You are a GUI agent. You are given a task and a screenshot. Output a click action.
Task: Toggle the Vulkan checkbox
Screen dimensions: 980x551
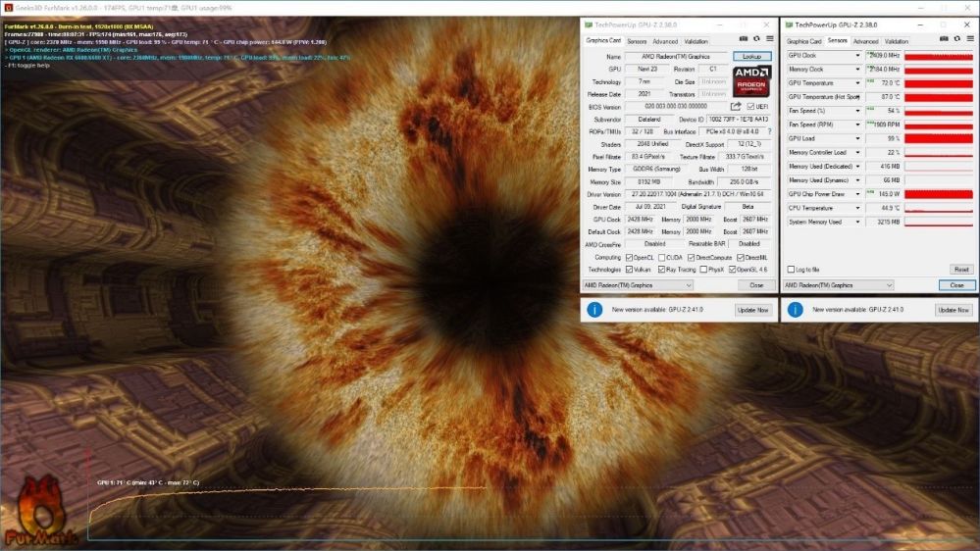[x=629, y=270]
